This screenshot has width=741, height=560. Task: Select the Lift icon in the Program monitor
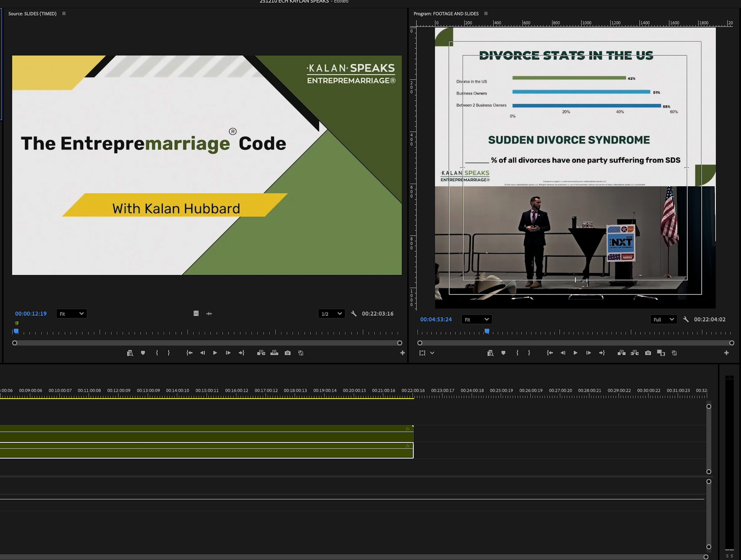coord(622,353)
